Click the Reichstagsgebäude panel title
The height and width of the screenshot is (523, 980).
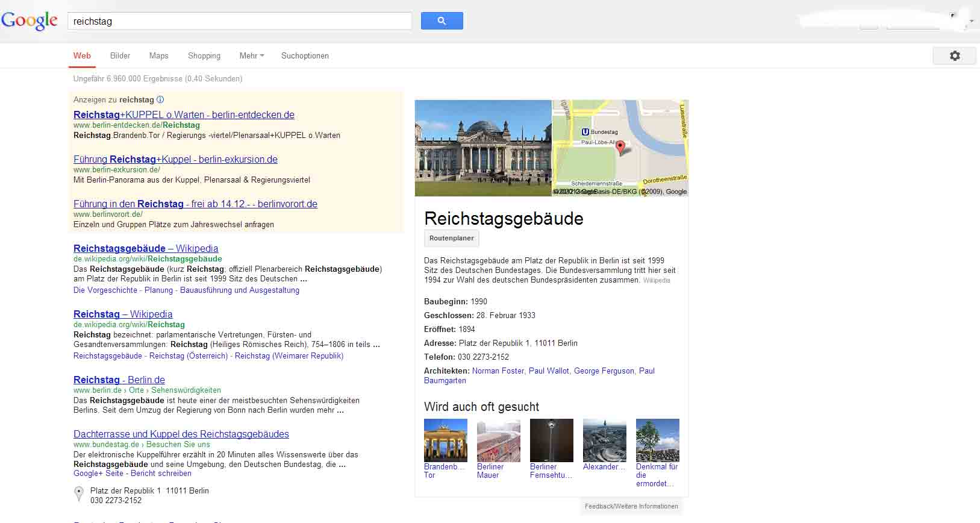(504, 218)
